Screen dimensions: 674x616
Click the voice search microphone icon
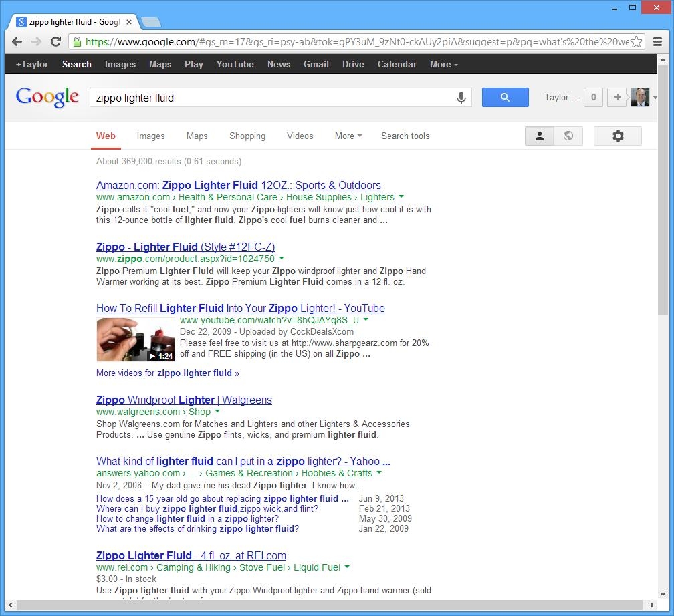tap(461, 98)
